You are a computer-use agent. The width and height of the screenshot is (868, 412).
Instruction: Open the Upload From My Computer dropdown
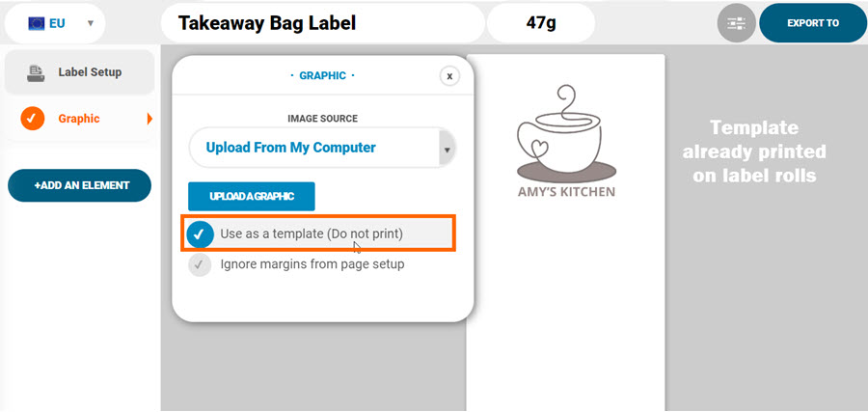[322, 148]
